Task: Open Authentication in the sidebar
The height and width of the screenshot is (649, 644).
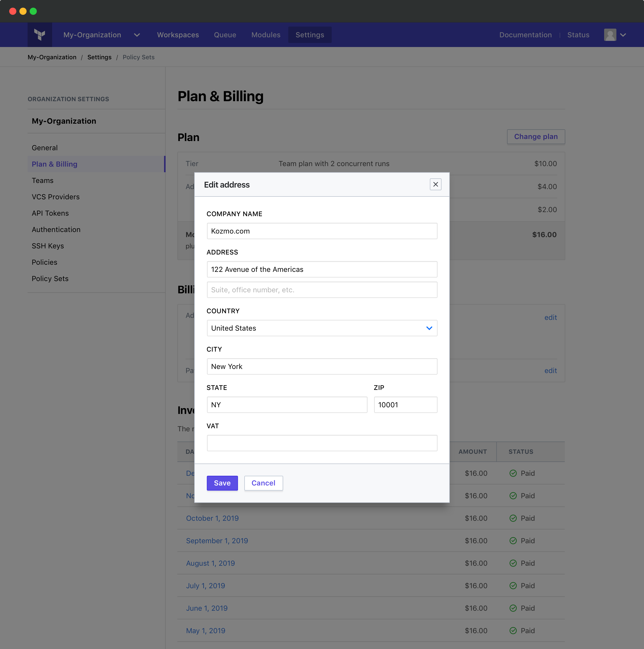Action: point(56,230)
